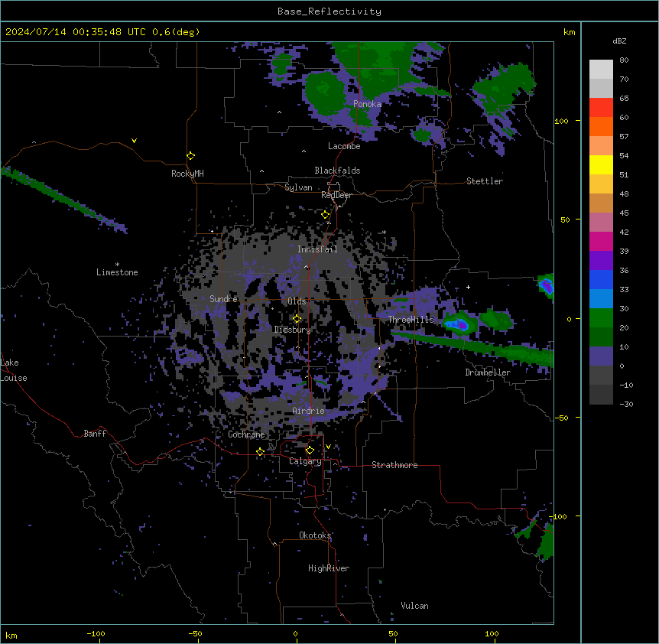
Task: Click the yellow diamond marker south of RedDeer
Action: tap(326, 215)
